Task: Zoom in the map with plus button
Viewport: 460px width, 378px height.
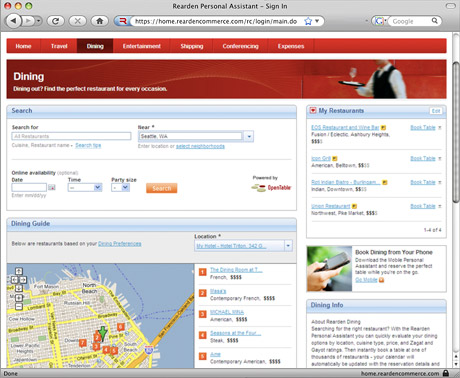Action: 19,298
